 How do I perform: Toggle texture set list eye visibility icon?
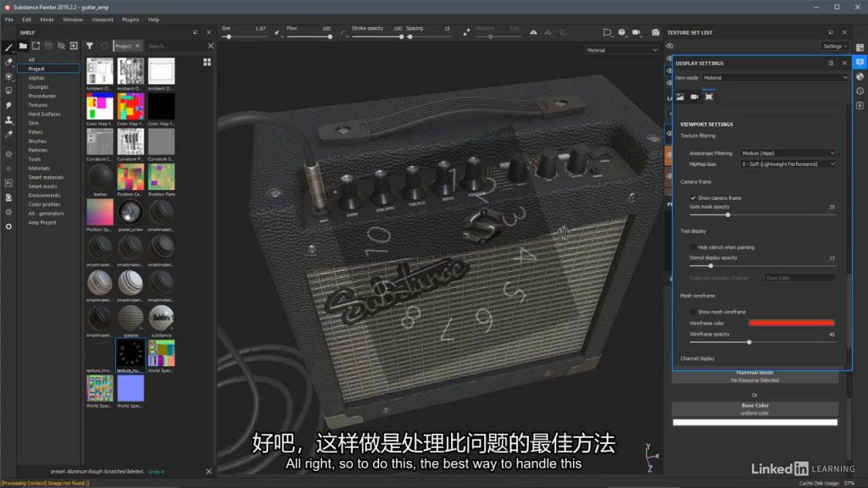[x=670, y=47]
